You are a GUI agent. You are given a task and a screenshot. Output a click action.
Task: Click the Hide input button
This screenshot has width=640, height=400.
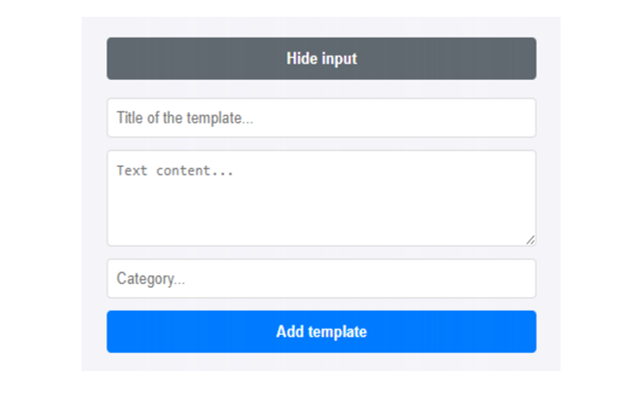click(x=321, y=59)
